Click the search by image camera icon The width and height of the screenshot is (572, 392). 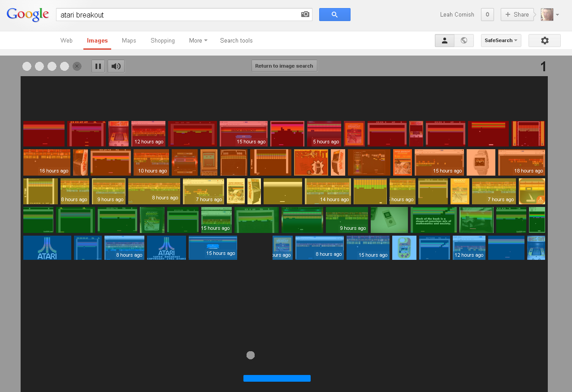point(305,14)
